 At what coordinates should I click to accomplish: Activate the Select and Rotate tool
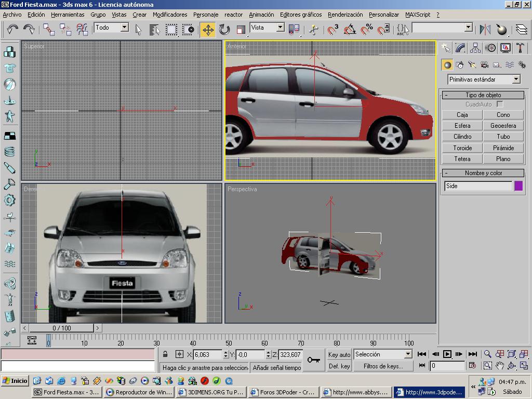point(224,30)
